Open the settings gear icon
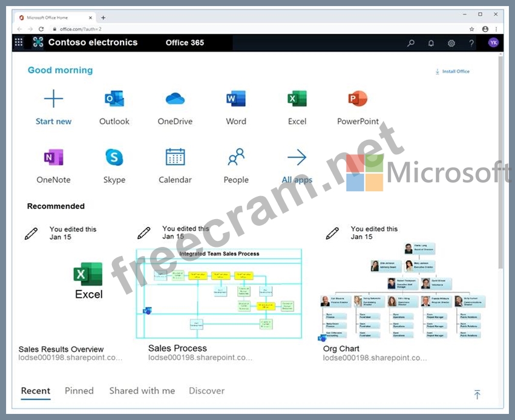This screenshot has height=420, width=515. click(x=451, y=43)
